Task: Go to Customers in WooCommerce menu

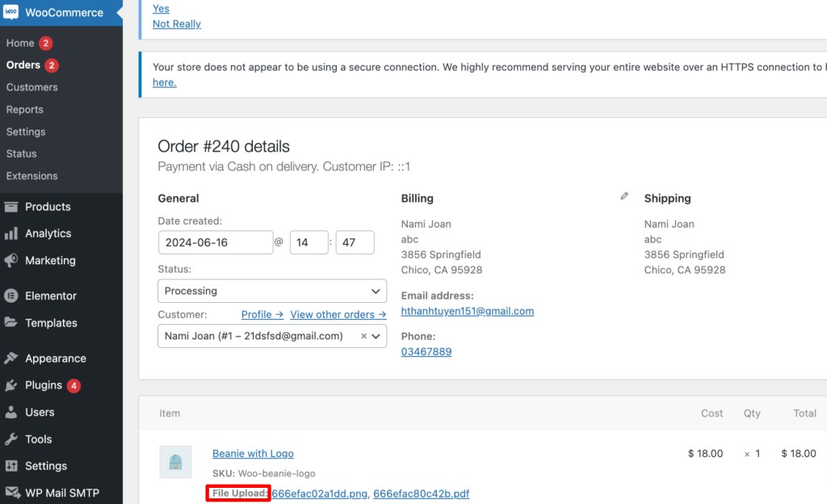Action: tap(32, 87)
